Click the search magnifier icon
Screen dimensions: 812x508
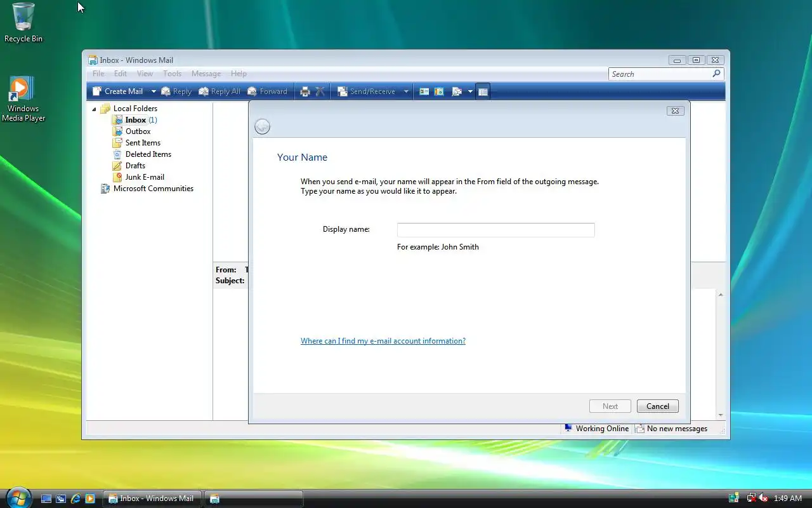(717, 74)
